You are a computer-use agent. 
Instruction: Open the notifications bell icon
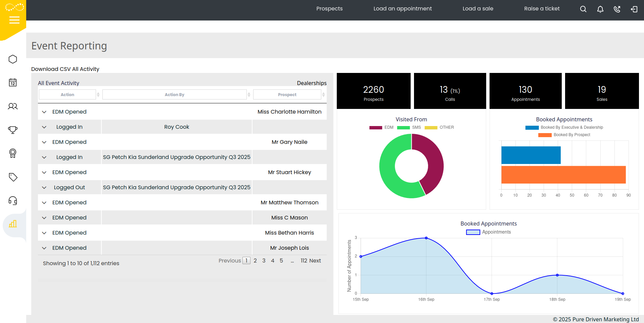tap(600, 9)
